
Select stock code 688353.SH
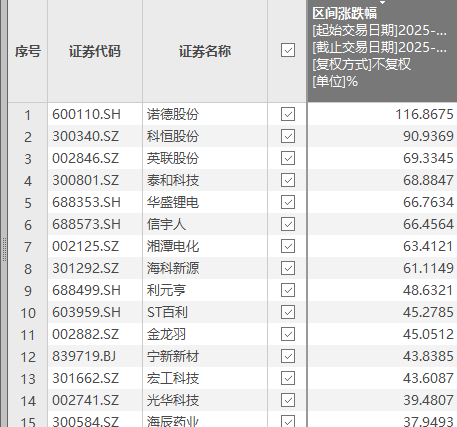[x=86, y=203]
